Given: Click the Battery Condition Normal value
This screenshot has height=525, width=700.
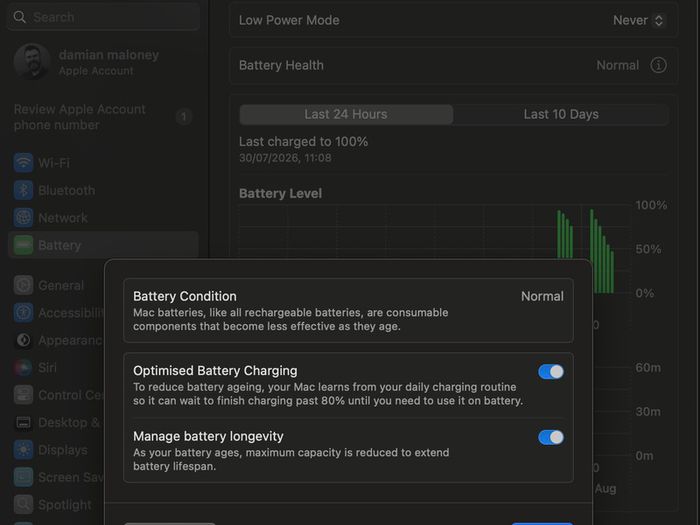Looking at the screenshot, I should tap(542, 296).
